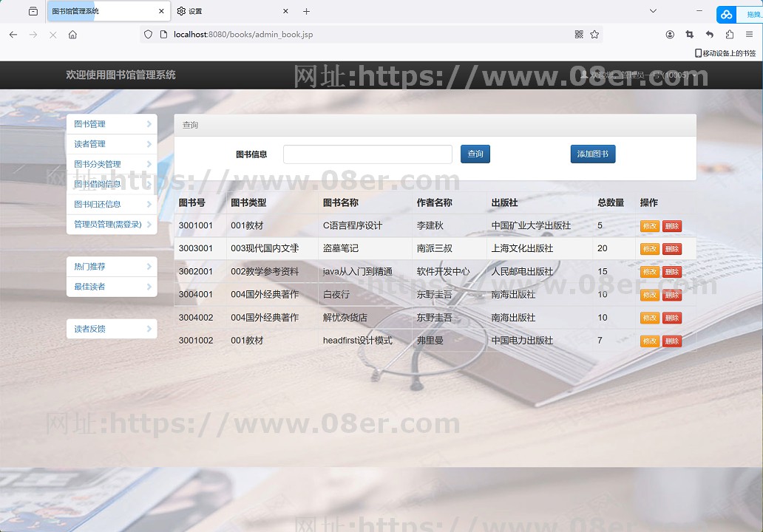Bookmark this page with the star

[x=594, y=35]
